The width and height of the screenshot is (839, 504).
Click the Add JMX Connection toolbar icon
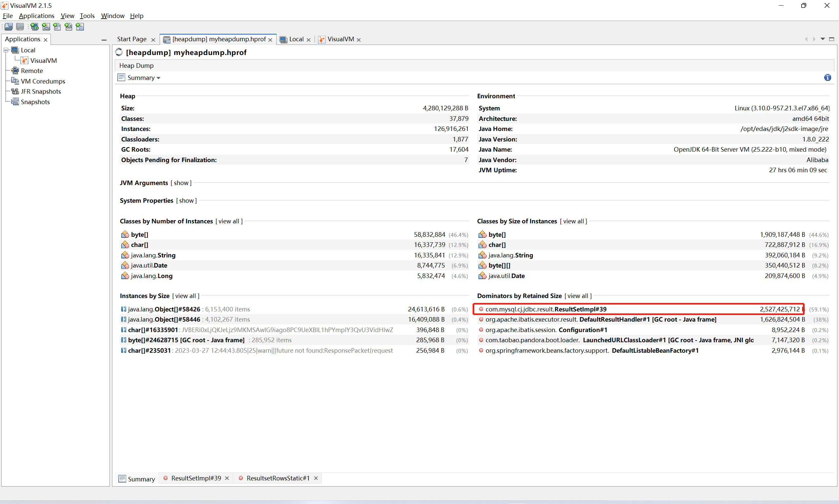click(46, 27)
